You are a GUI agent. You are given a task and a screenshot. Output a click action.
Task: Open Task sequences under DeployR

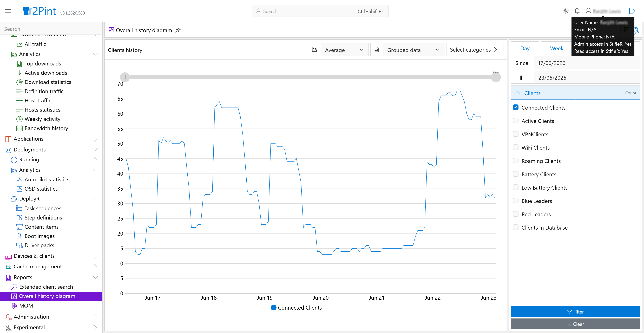[x=43, y=209]
